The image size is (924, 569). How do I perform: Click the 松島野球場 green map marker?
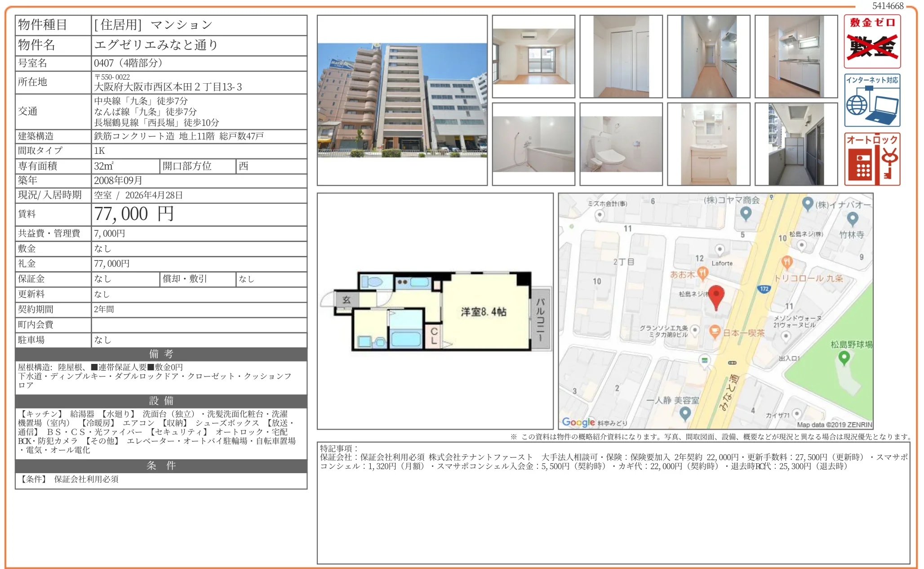pyautogui.click(x=844, y=358)
